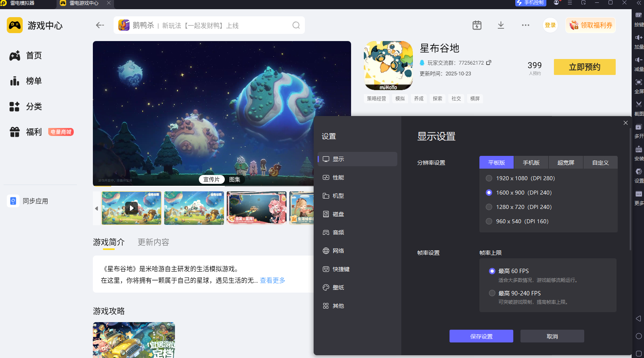Open hamburger menu in title bar
The width and height of the screenshot is (644, 358).
coord(570,3)
